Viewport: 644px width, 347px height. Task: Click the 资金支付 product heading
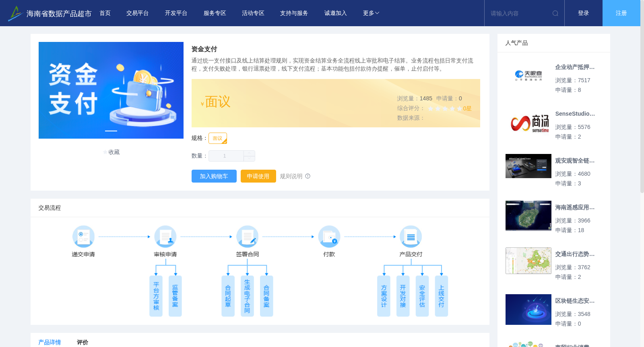pos(204,49)
